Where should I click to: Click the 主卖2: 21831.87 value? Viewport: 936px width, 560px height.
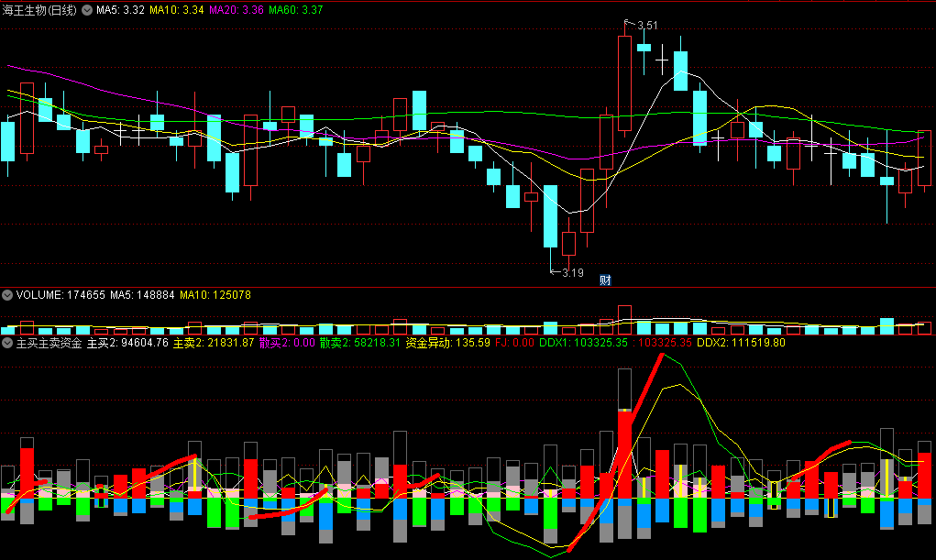coord(214,343)
